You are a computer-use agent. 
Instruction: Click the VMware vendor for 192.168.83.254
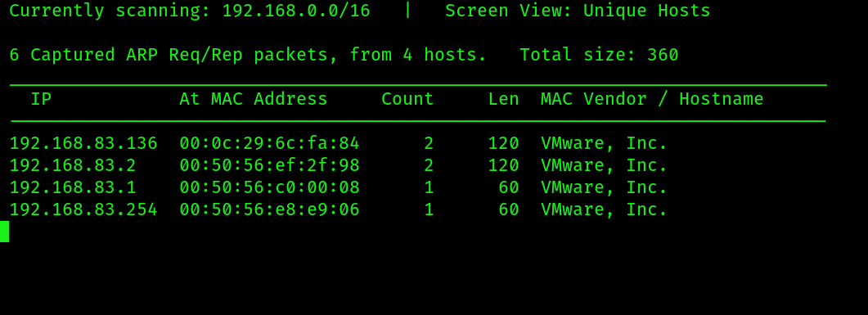[604, 209]
